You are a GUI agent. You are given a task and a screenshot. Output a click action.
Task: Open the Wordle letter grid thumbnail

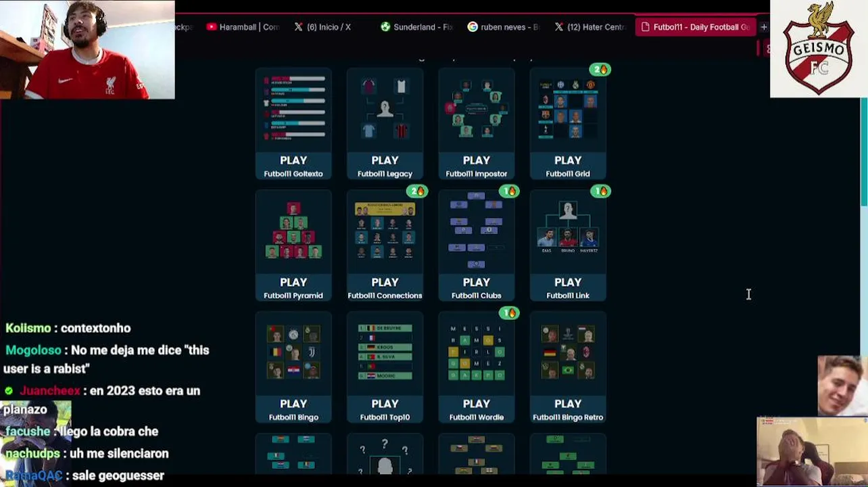pos(477,352)
